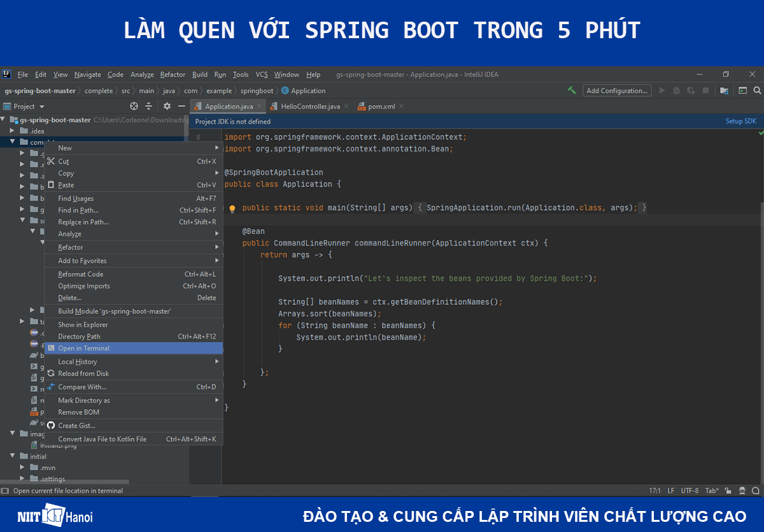This screenshot has width=764, height=532.
Task: Toggle the read-only lock in the status bar
Action: 728,491
